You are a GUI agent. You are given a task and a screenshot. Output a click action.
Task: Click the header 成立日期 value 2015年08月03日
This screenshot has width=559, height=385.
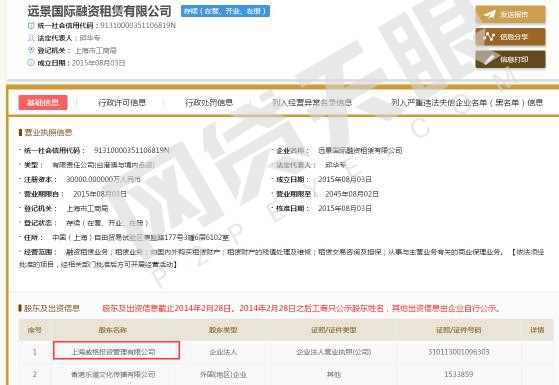[x=99, y=63]
